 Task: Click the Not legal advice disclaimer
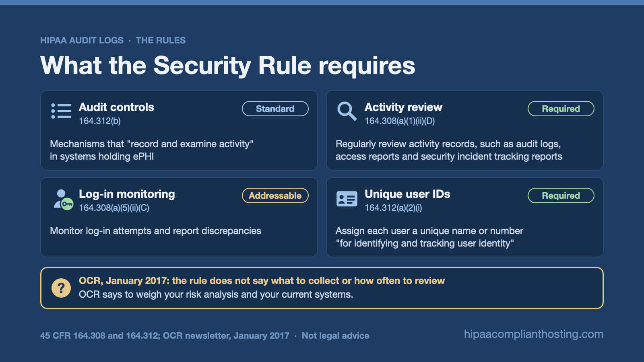[335, 336]
